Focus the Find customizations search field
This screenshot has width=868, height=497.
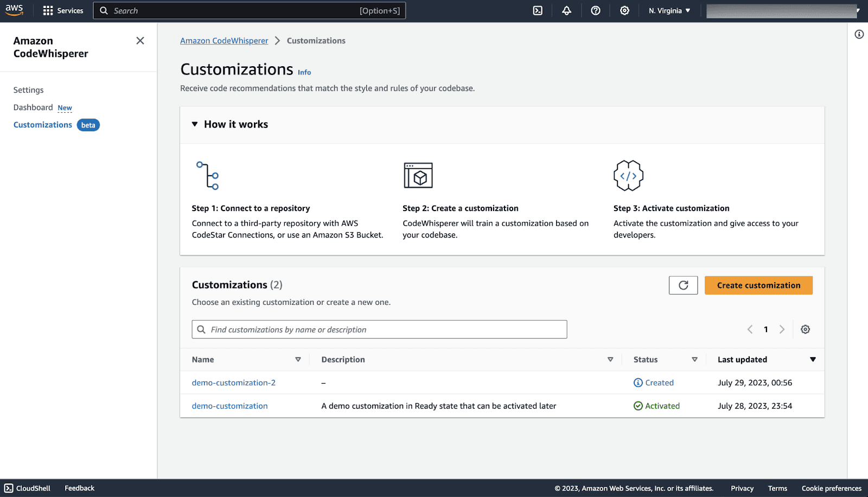click(379, 329)
